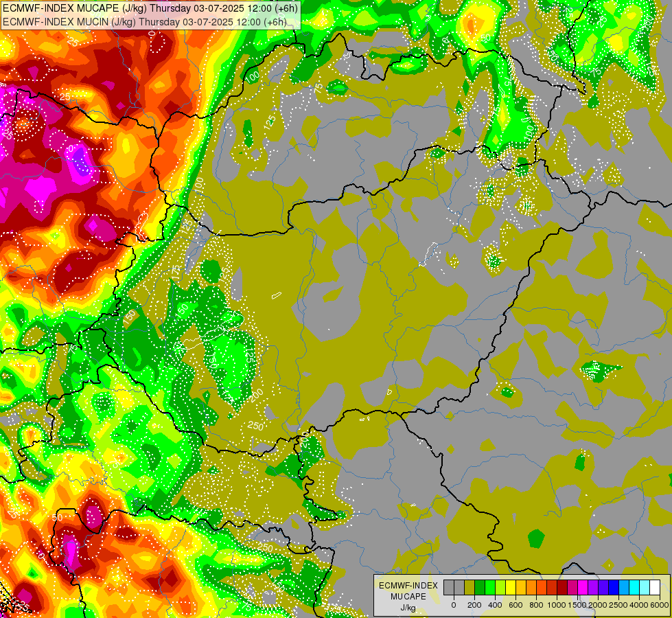Screen dimensions: 672x618
Task: Select the purple violet legend swatch
Action: [x=594, y=588]
